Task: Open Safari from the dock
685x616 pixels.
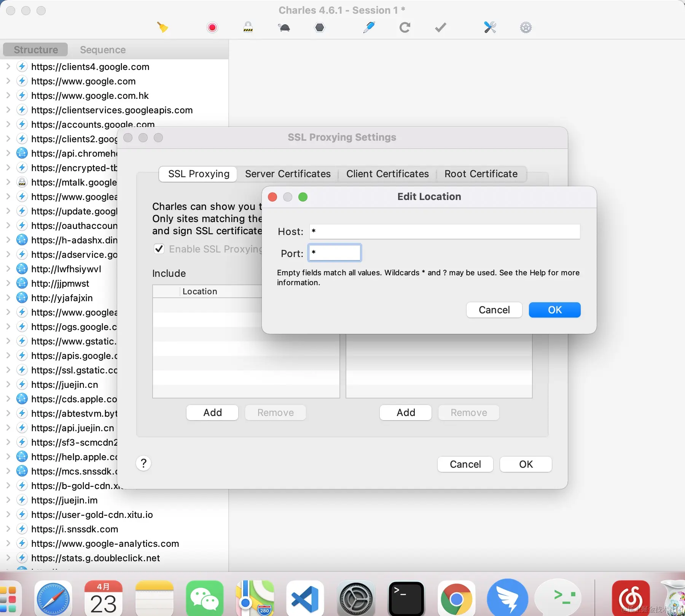Action: (x=53, y=599)
